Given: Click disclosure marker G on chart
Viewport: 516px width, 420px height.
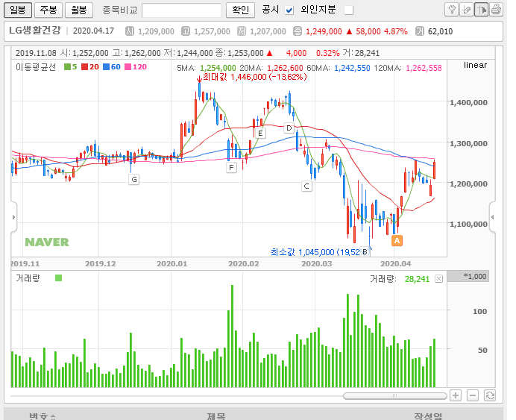Looking at the screenshot, I should pyautogui.click(x=134, y=179).
